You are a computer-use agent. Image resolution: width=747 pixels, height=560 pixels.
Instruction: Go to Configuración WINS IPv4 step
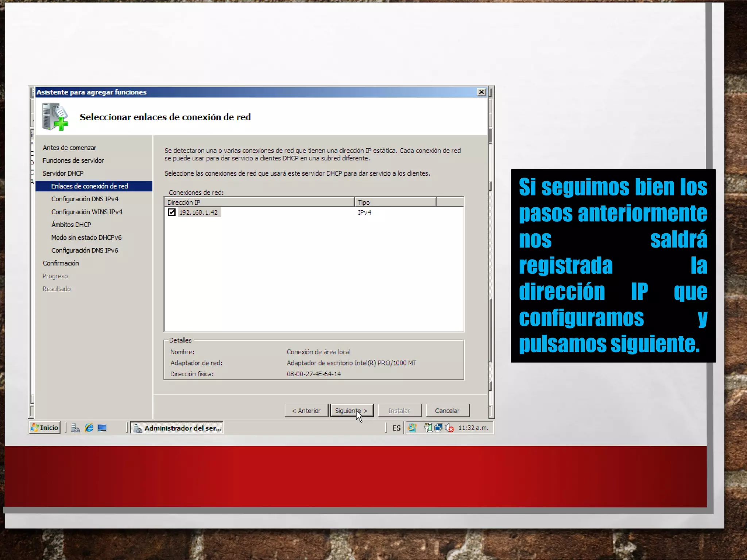pyautogui.click(x=87, y=212)
